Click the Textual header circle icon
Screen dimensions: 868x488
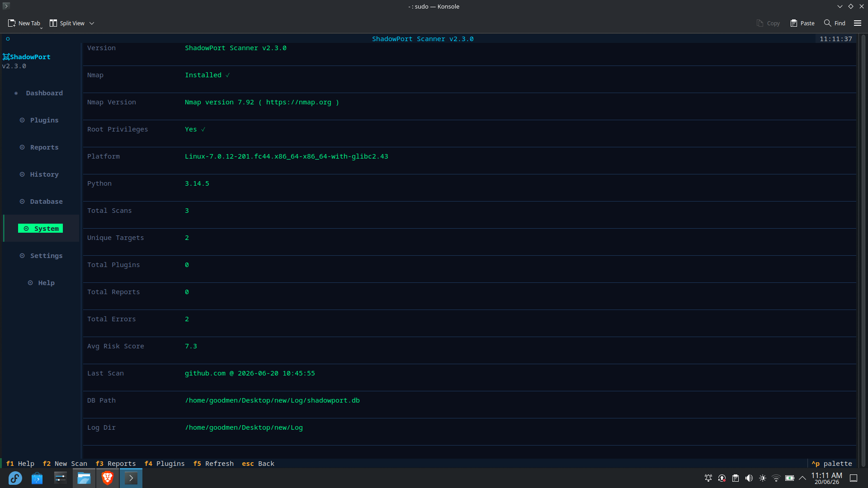[x=8, y=39]
